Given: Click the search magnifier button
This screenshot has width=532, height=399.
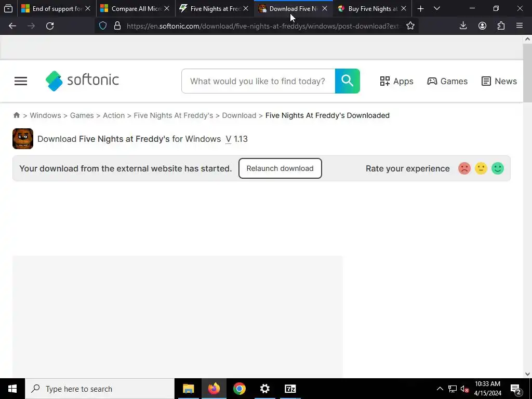Looking at the screenshot, I should click(x=348, y=81).
